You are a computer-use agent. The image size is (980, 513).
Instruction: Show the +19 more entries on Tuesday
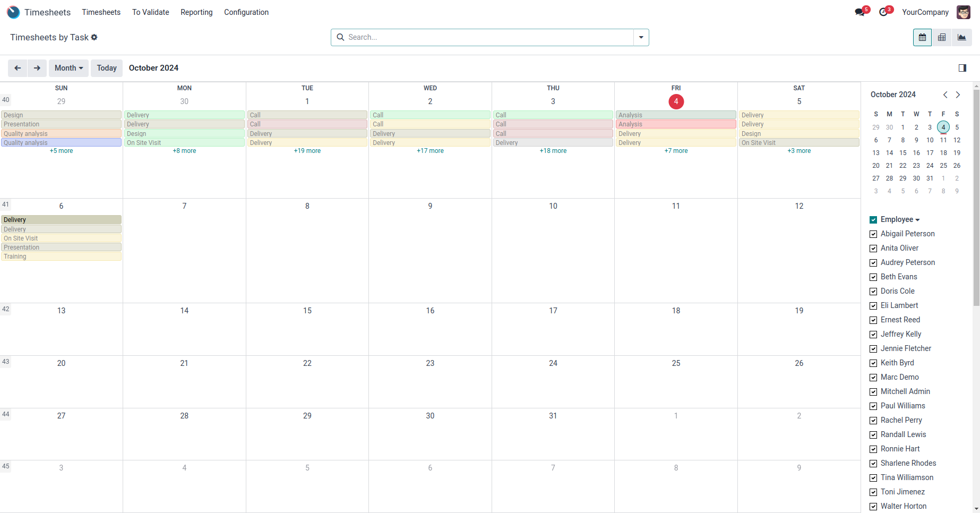pos(307,151)
